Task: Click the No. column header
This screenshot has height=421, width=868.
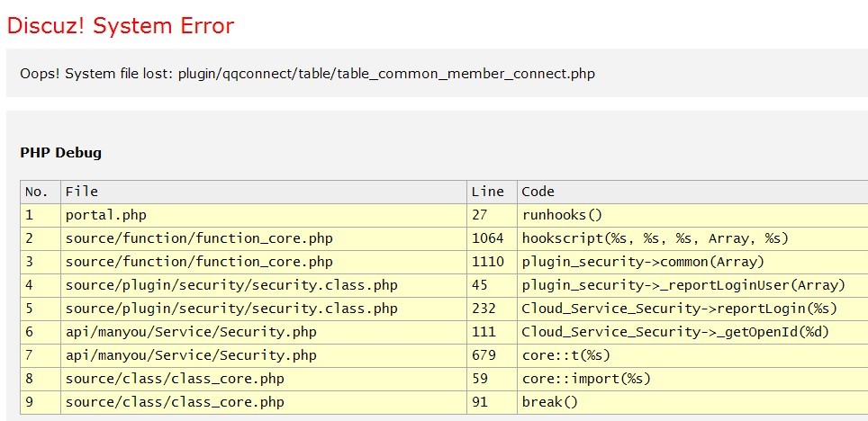Action: (41, 192)
